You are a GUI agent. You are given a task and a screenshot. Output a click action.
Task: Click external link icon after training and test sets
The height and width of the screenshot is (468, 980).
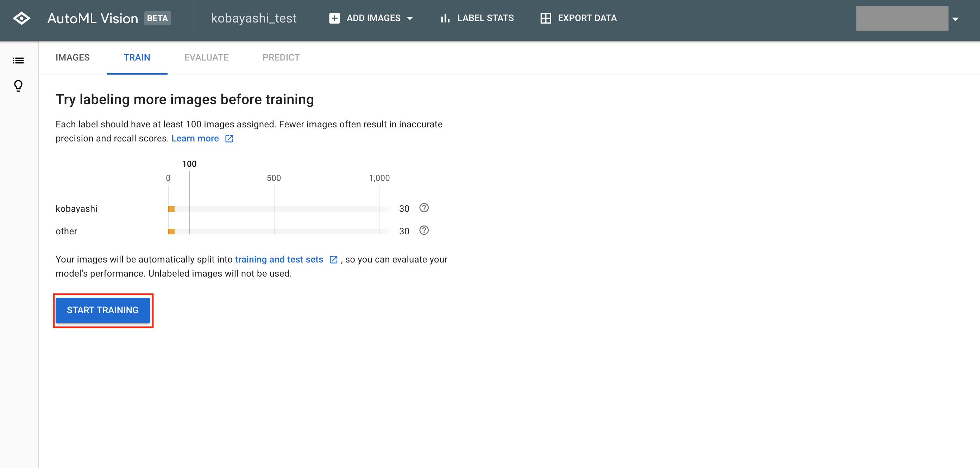pos(333,260)
